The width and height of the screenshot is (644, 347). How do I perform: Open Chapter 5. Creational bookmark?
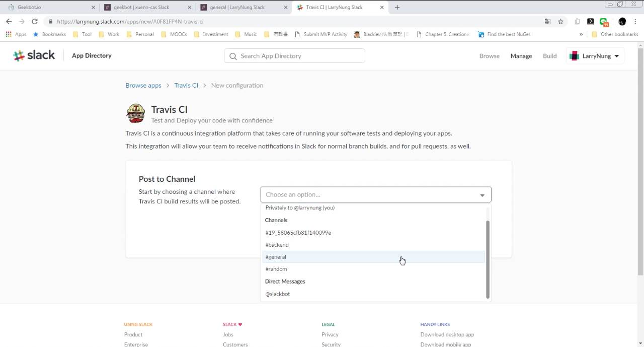[443, 34]
